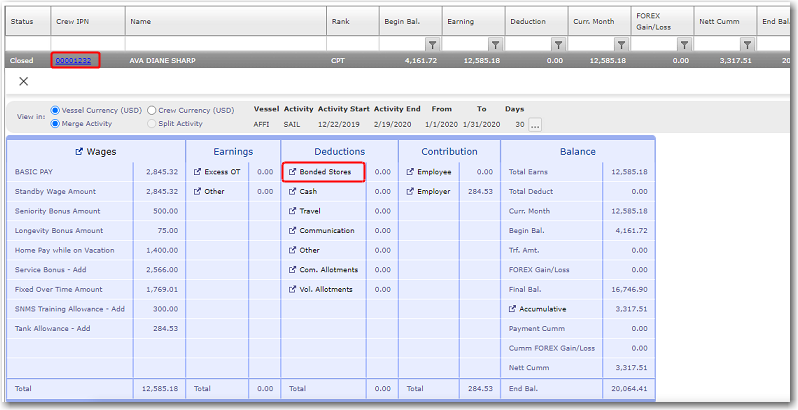Open Bonded Stores deduction link icon
The height and width of the screenshot is (410, 798).
click(x=292, y=172)
